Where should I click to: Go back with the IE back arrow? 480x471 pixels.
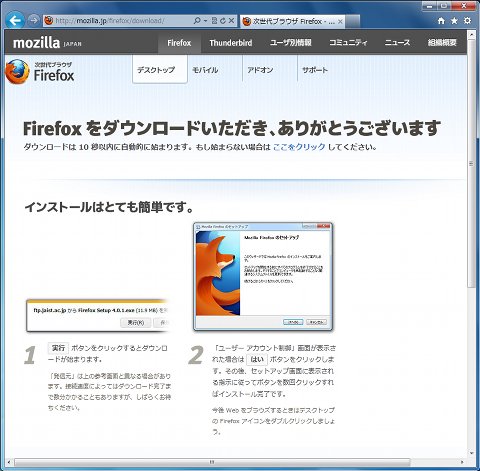[x=15, y=20]
